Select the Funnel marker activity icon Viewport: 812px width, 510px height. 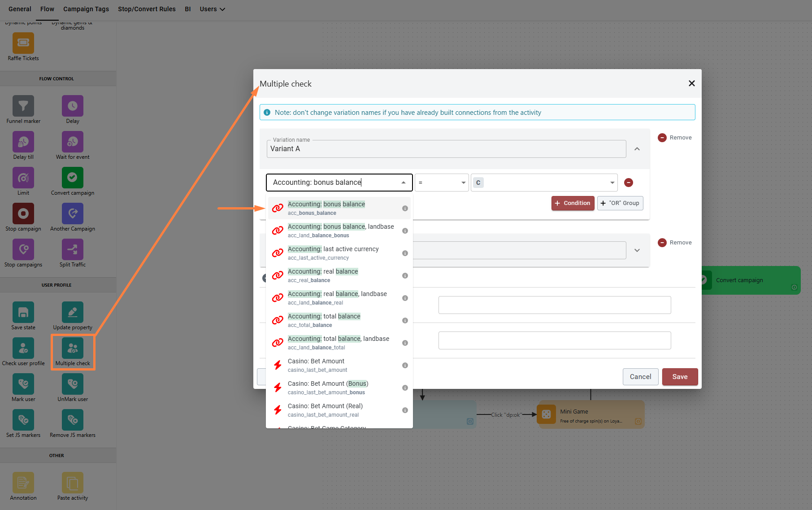(23, 106)
